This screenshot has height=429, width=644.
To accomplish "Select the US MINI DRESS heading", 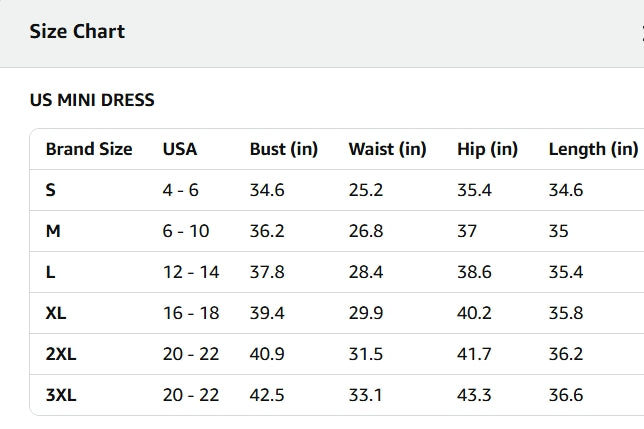I will tap(92, 100).
